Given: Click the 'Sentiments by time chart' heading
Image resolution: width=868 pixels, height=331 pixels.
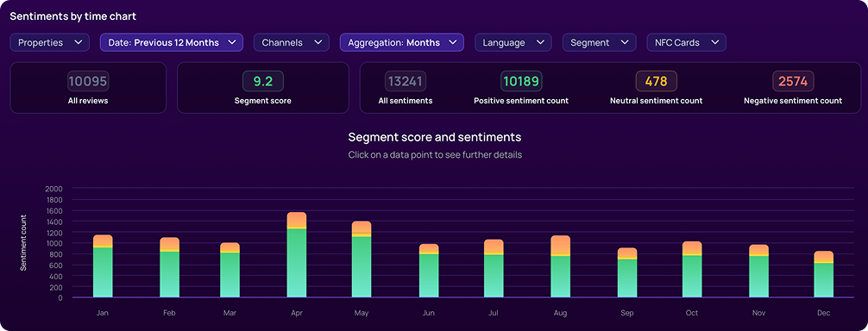Looking at the screenshot, I should pos(73,16).
